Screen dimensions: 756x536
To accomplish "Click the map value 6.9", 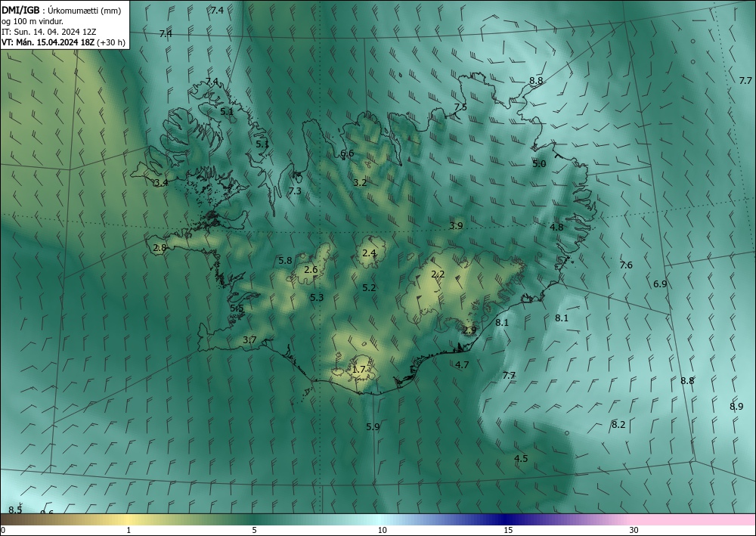I will click(x=659, y=284).
